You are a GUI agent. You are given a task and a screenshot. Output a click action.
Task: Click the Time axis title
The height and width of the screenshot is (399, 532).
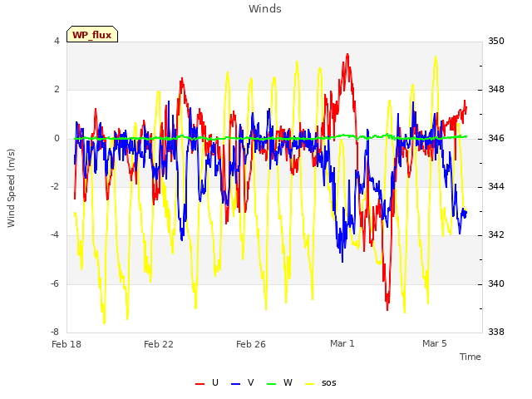pyautogui.click(x=470, y=357)
